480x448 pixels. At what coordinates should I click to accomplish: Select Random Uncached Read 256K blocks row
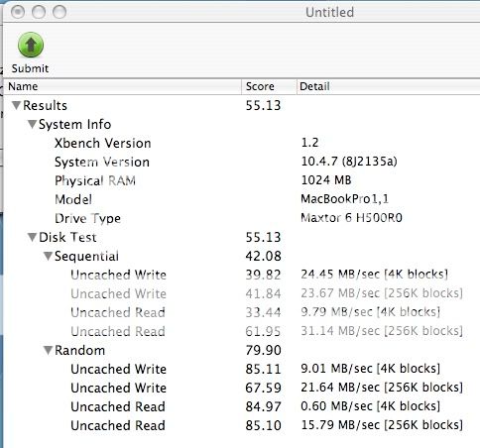pyautogui.click(x=242, y=425)
